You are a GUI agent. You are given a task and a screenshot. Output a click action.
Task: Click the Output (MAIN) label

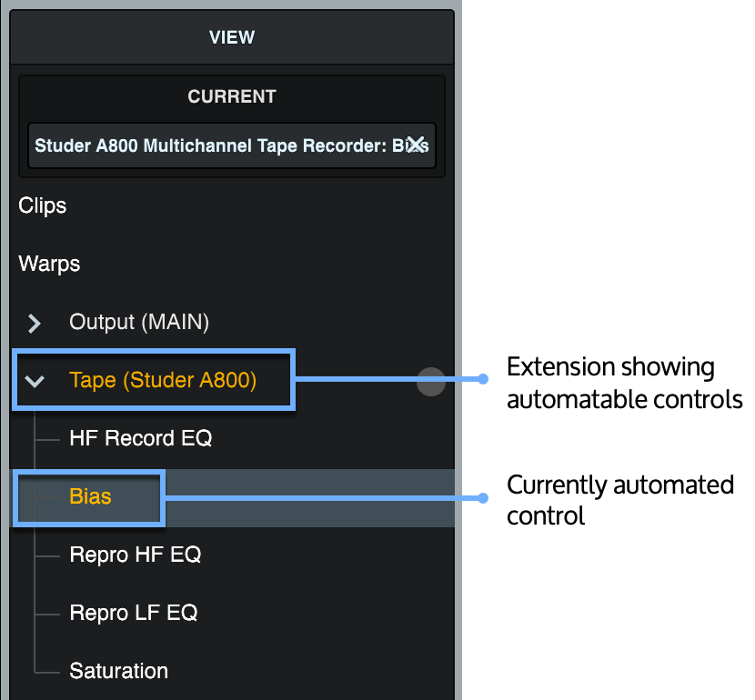138,323
